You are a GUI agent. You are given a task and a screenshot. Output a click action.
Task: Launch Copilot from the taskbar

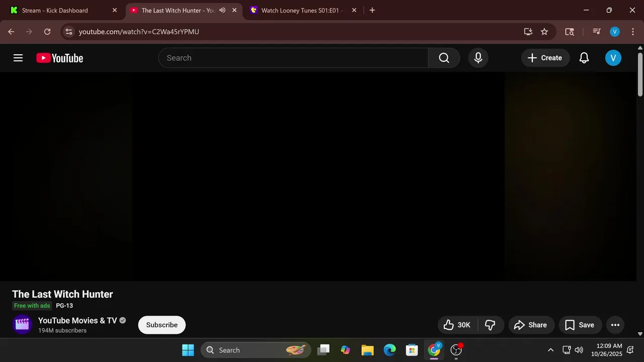click(345, 350)
